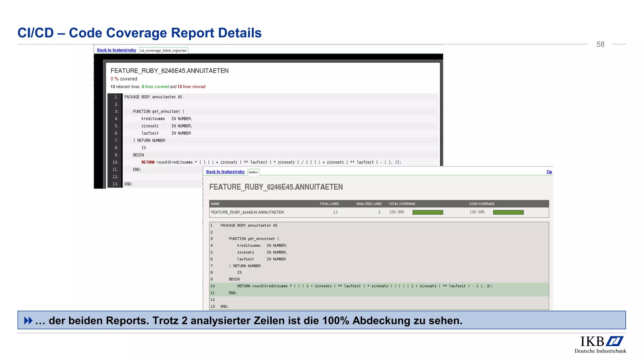Image resolution: width=644 pixels, height=362 pixels.
Task: Click the TOTAL LINES column header
Action: 329,204
